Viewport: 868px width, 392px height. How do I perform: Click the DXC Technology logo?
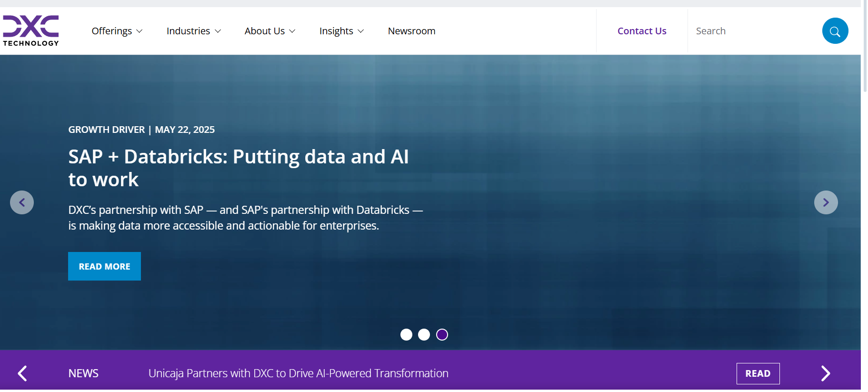[x=31, y=30]
